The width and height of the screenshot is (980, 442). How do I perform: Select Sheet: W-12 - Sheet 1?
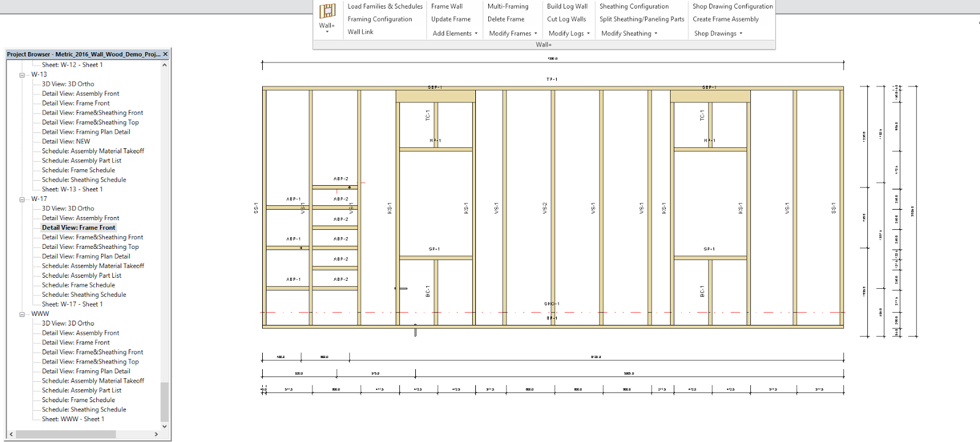coord(72,65)
